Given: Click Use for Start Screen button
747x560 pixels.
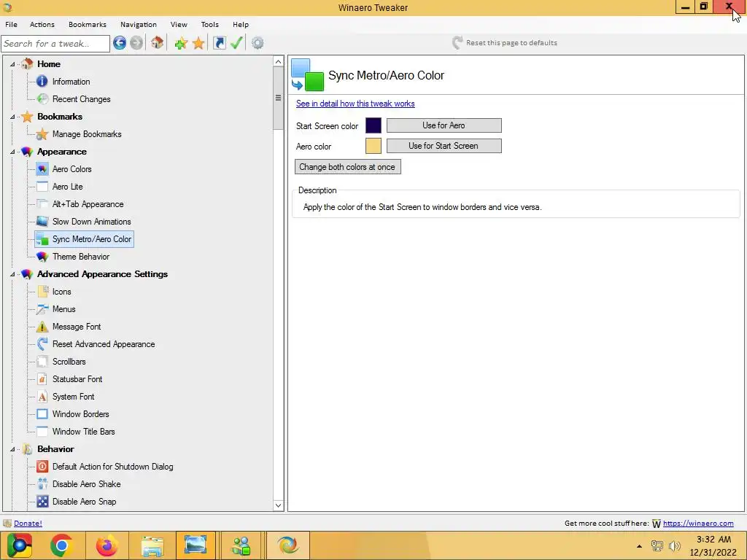Looking at the screenshot, I should click(444, 146).
